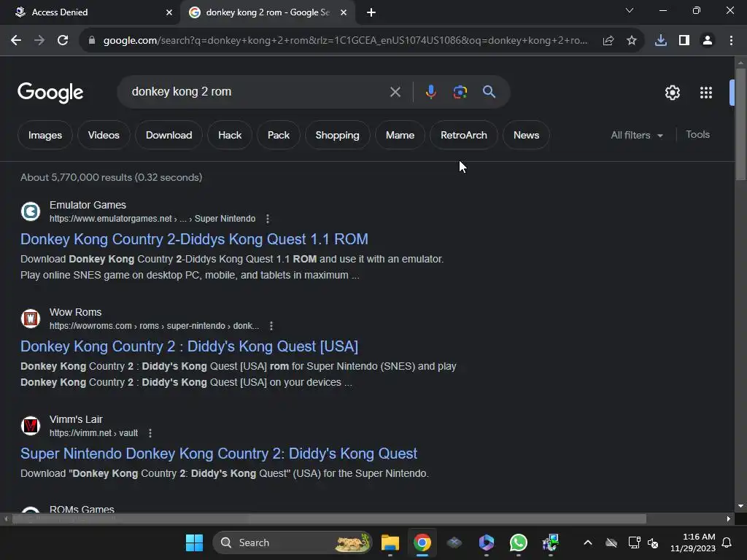
Task: Open Chrome profile avatar
Action: pyautogui.click(x=708, y=41)
